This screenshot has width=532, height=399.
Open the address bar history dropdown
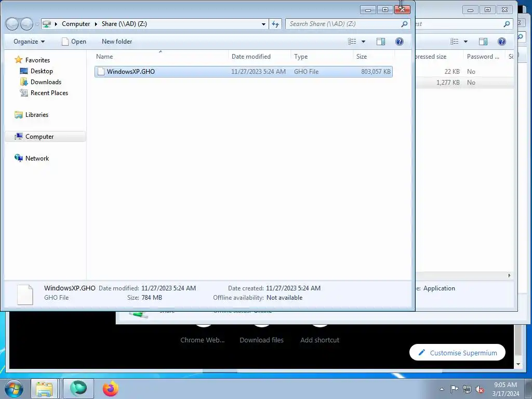(x=263, y=24)
